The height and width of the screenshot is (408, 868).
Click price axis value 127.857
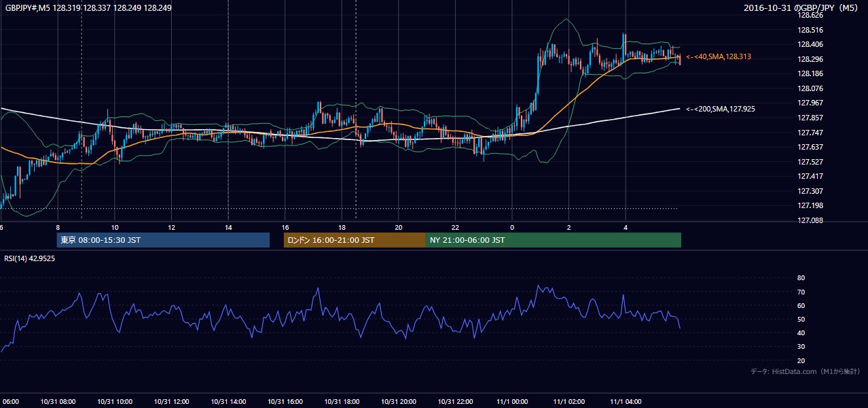coord(811,118)
